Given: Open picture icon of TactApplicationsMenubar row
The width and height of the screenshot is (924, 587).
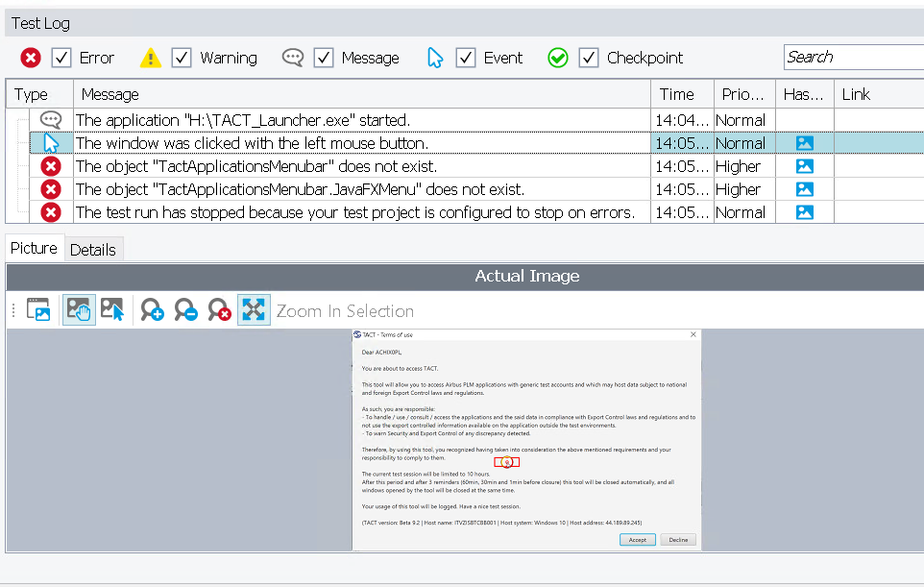Looking at the screenshot, I should click(x=804, y=166).
